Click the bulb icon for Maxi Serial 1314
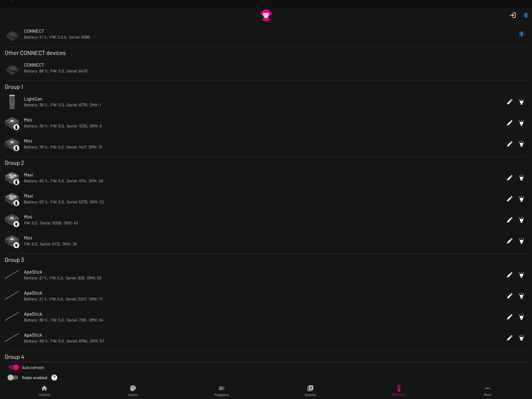This screenshot has width=532, height=399. tap(521, 178)
